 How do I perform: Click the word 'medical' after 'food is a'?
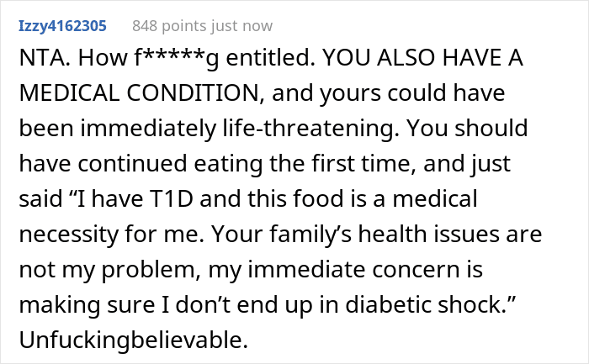[x=435, y=199]
